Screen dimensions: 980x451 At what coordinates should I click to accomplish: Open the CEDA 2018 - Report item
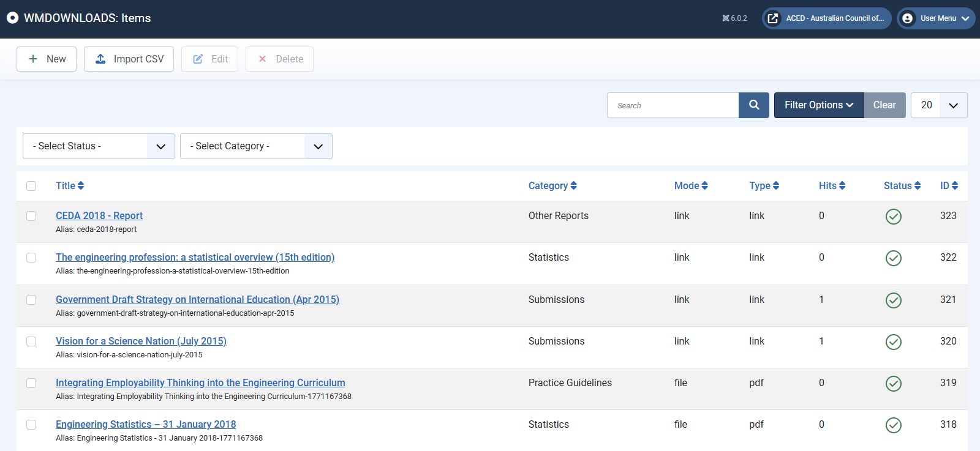coord(99,215)
